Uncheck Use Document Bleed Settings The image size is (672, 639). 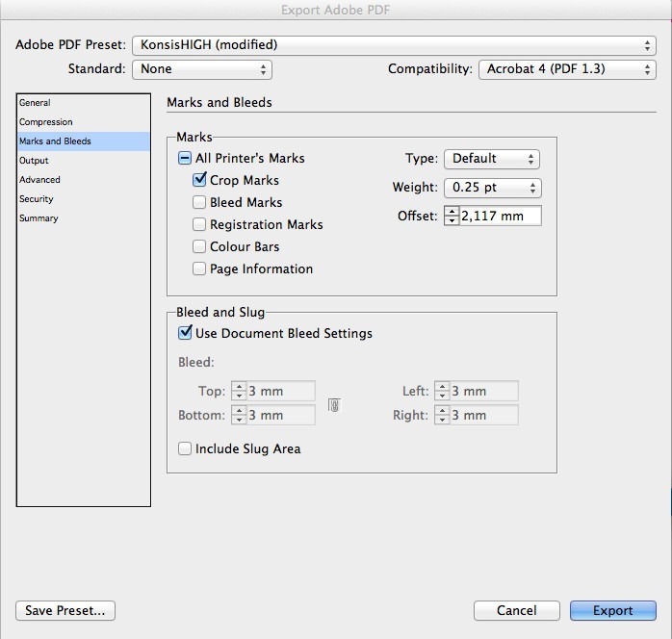pos(185,333)
